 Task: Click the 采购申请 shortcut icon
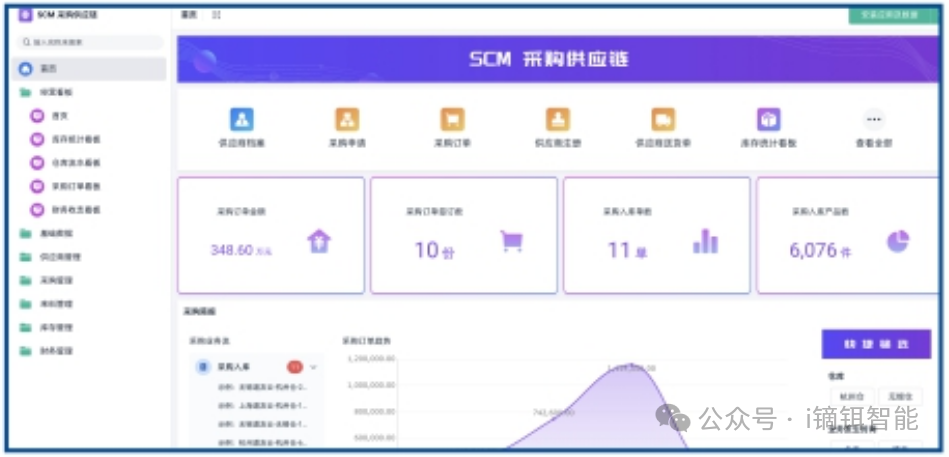pos(347,120)
